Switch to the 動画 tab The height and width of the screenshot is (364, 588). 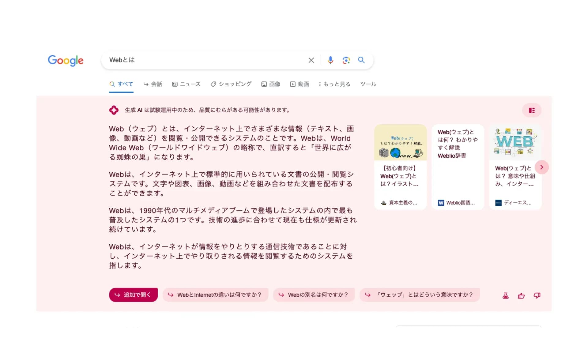(x=300, y=84)
